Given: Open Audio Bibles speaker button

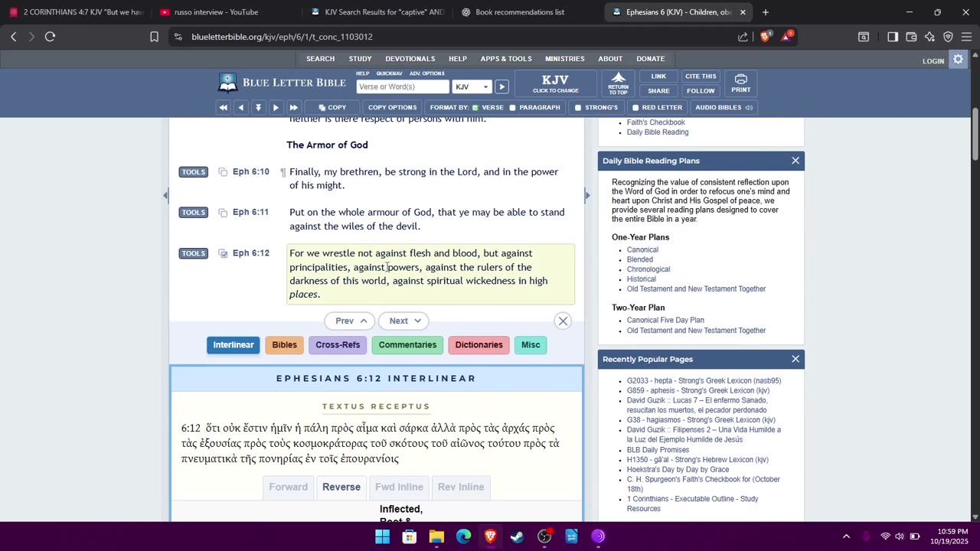Looking at the screenshot, I should pyautogui.click(x=724, y=108).
